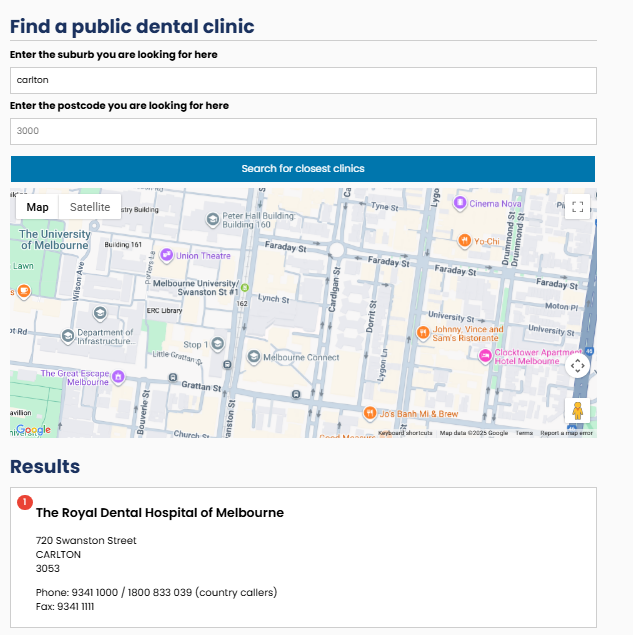Open map camera controls icon
633x635 pixels.
point(577,366)
